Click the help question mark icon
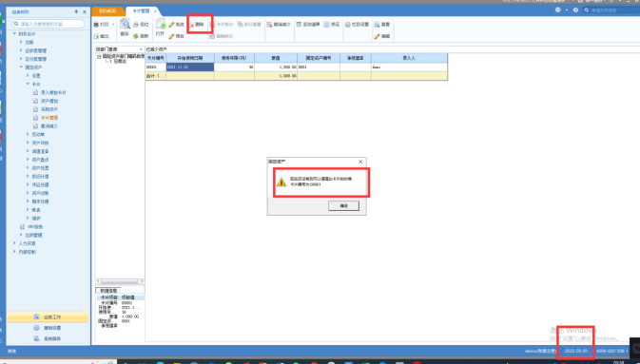The height and width of the screenshot is (364, 640). [x=575, y=10]
